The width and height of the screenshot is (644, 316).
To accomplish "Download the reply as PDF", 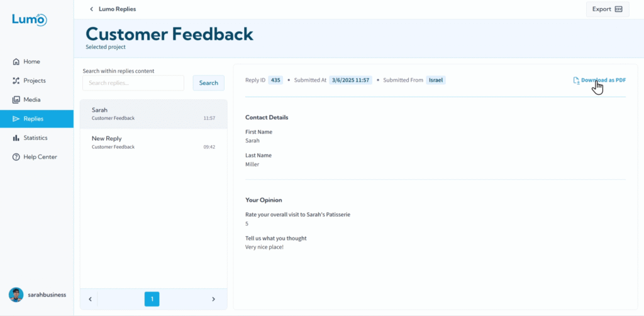I will 599,80.
